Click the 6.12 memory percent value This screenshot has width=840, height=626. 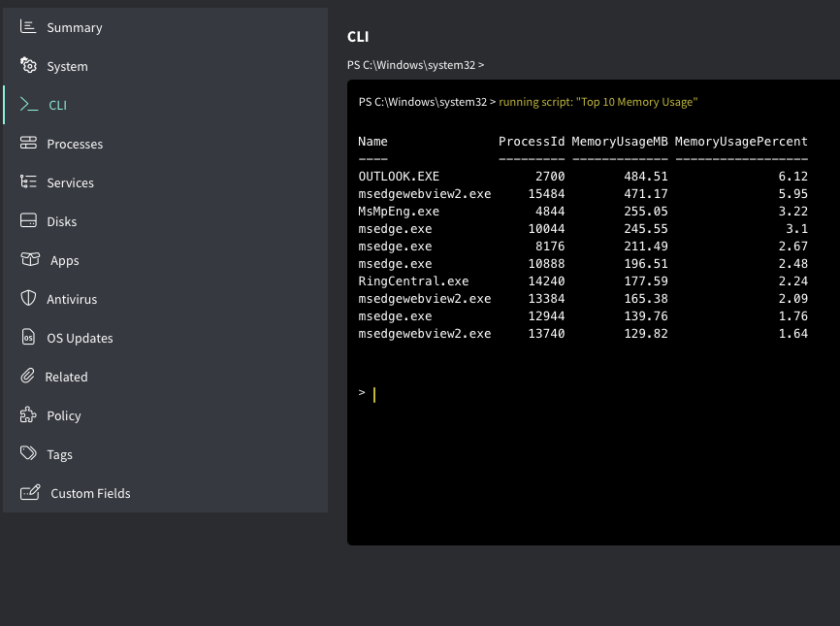point(793,177)
